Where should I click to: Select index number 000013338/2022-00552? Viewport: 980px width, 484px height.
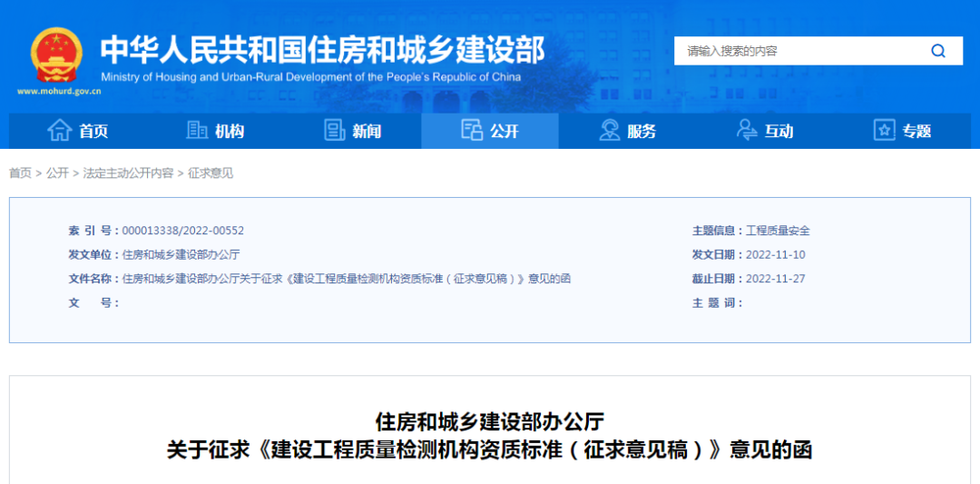coord(183,231)
